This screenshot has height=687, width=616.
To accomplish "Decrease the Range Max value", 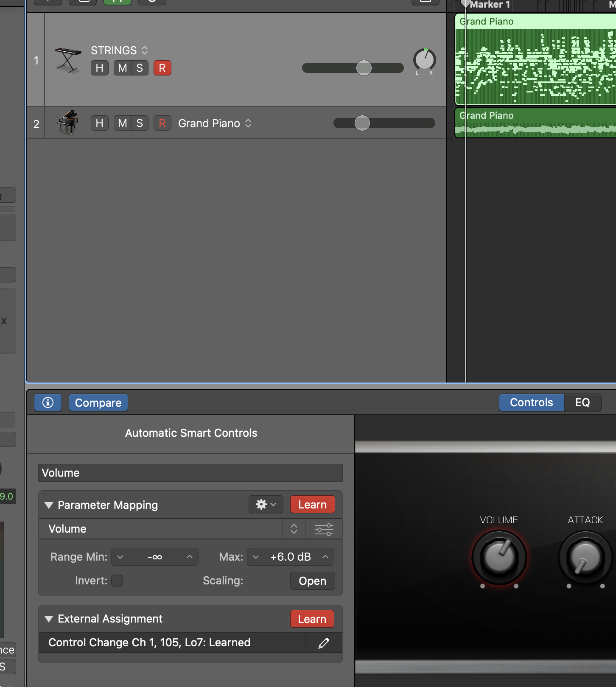I will coord(256,557).
